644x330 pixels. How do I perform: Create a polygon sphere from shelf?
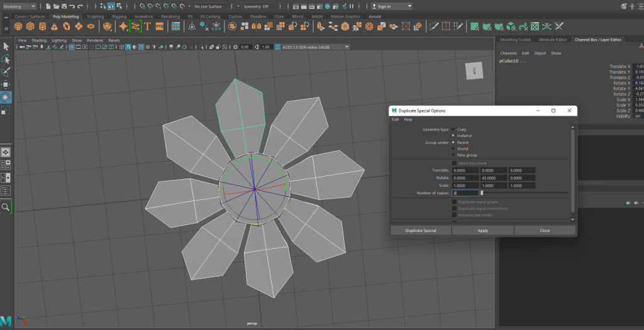pyautogui.click(x=18, y=26)
